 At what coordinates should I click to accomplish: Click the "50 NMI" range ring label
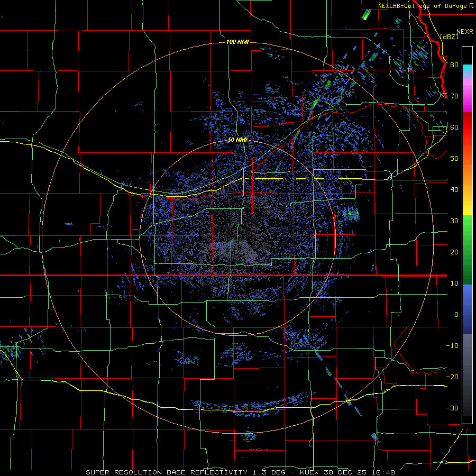(x=237, y=140)
